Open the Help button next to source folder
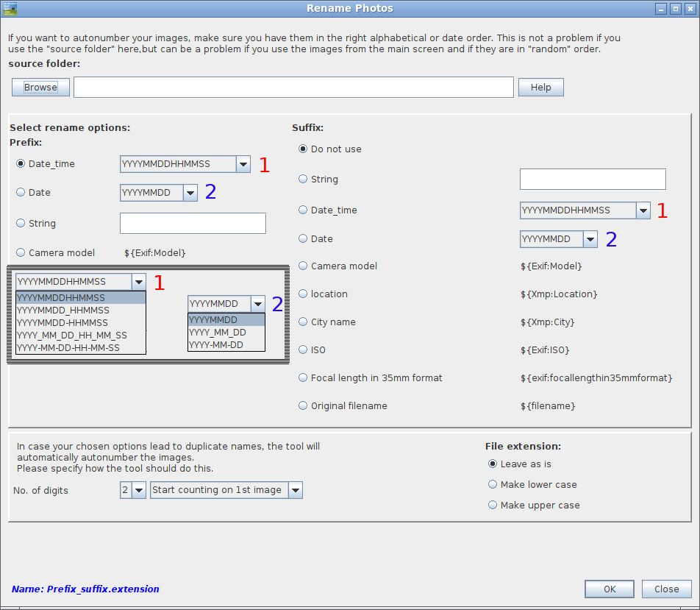The height and width of the screenshot is (610, 700). (x=540, y=87)
